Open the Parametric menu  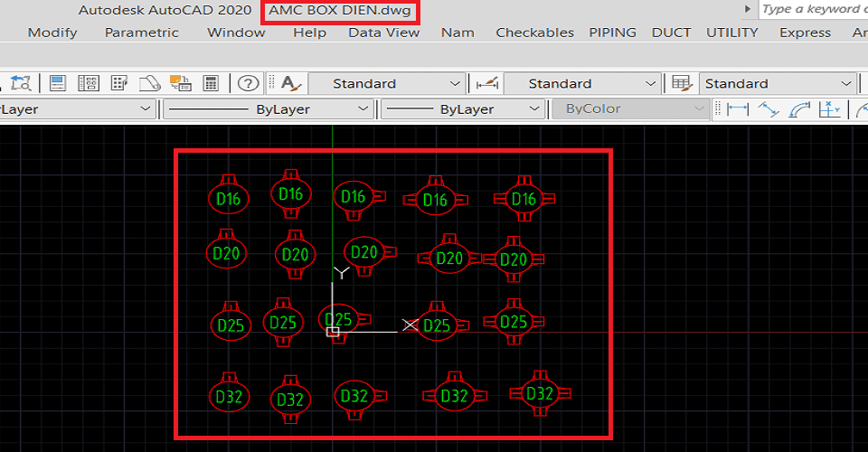142,33
